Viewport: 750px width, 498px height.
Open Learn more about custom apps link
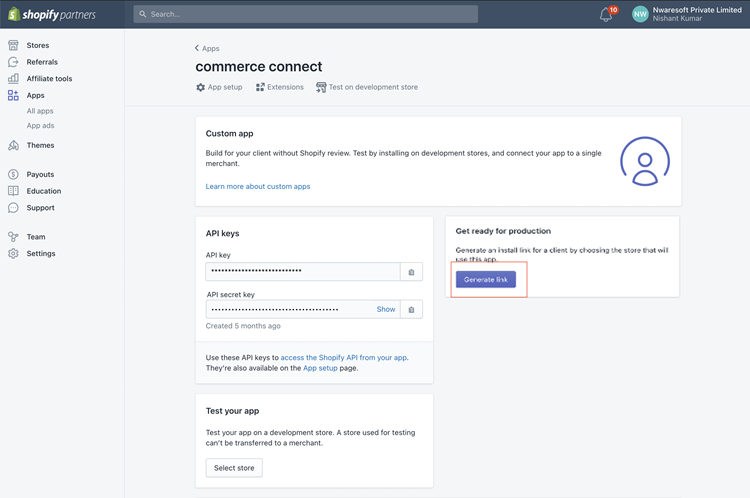pos(258,186)
